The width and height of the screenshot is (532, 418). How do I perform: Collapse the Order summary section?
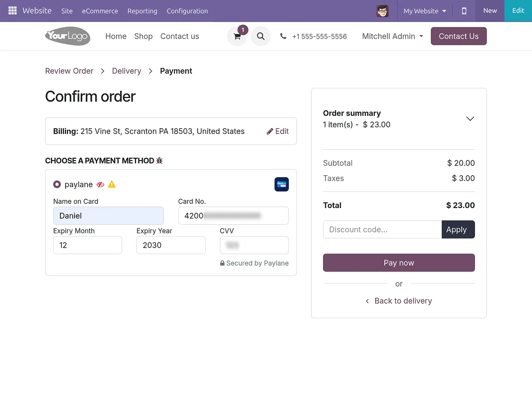coord(470,119)
